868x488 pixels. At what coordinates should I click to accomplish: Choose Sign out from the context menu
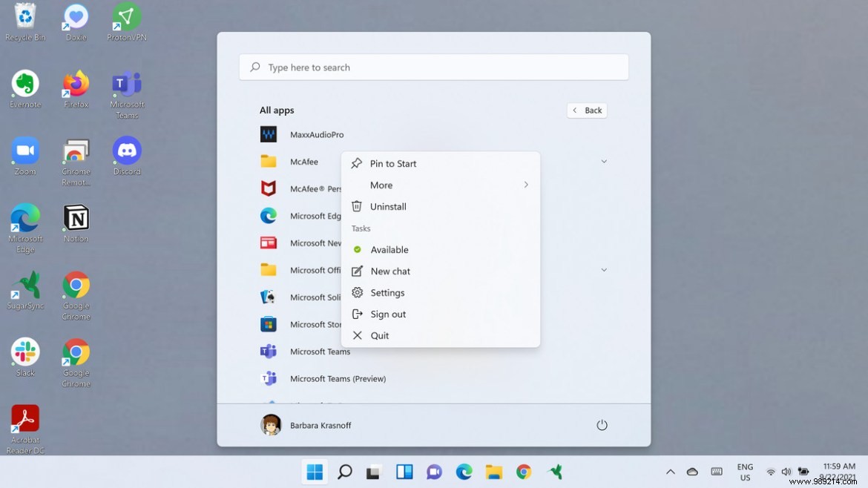tap(388, 314)
